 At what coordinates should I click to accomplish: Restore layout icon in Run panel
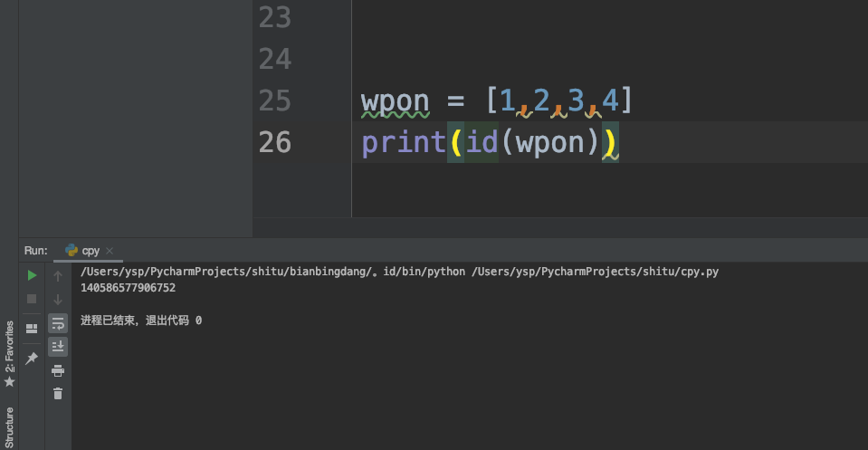32,329
